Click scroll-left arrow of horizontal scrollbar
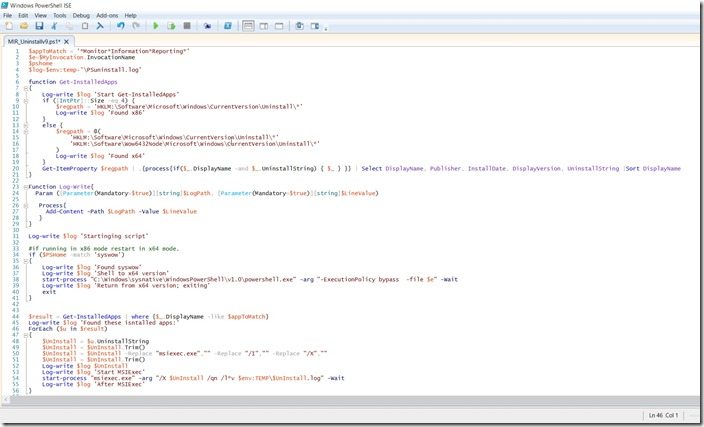The width and height of the screenshot is (704, 427). pos(5,400)
